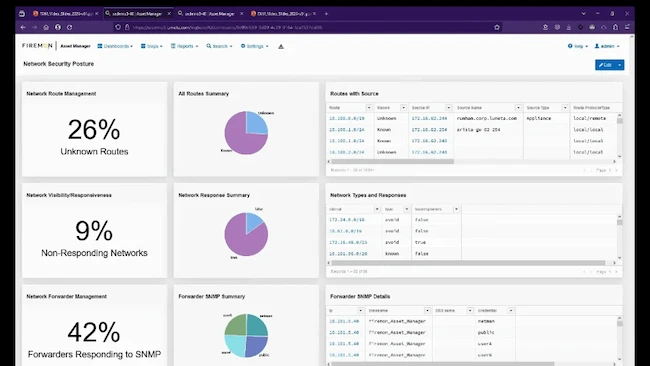Click the 9% Non-Responding Networks metric

[x=94, y=238]
